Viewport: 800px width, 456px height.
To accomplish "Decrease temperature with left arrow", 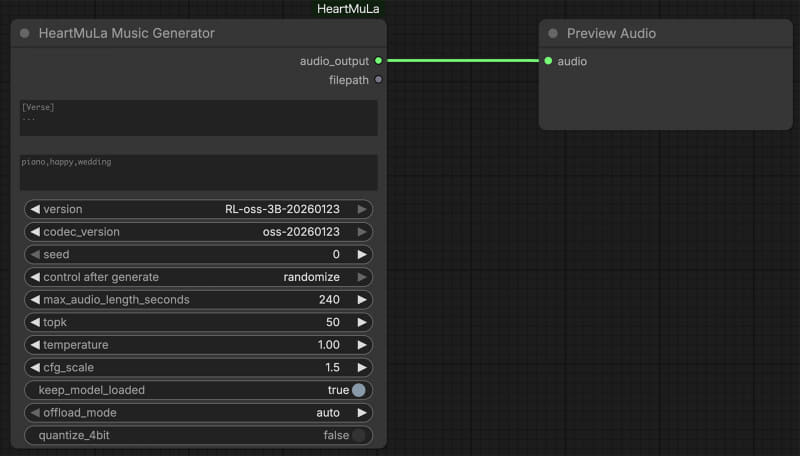I will pyautogui.click(x=35, y=345).
